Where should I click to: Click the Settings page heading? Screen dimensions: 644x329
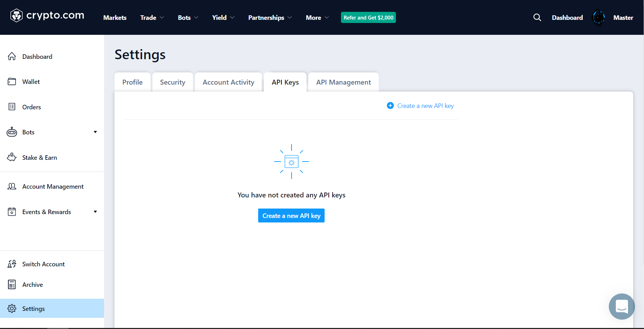pos(140,55)
